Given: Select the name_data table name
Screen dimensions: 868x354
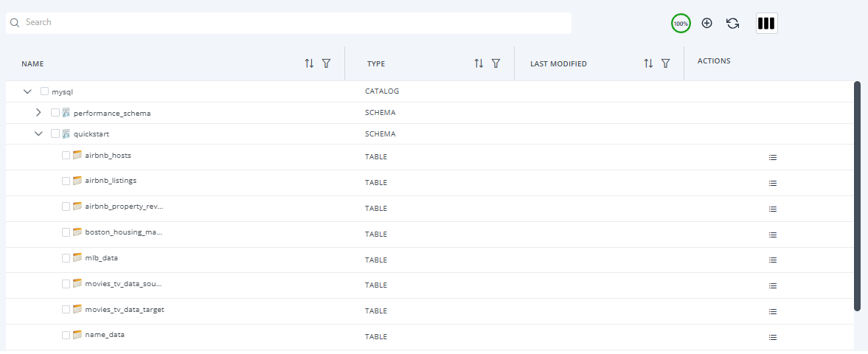Looking at the screenshot, I should pyautogui.click(x=105, y=335).
